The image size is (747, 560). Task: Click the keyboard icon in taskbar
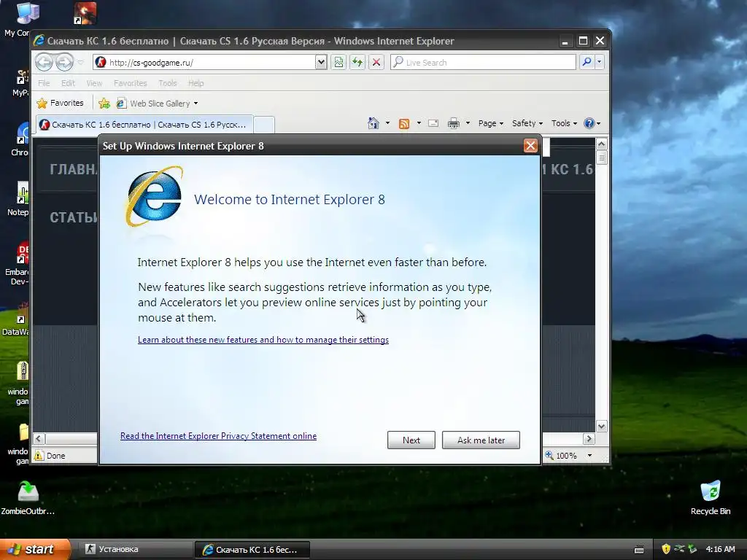[x=639, y=550]
